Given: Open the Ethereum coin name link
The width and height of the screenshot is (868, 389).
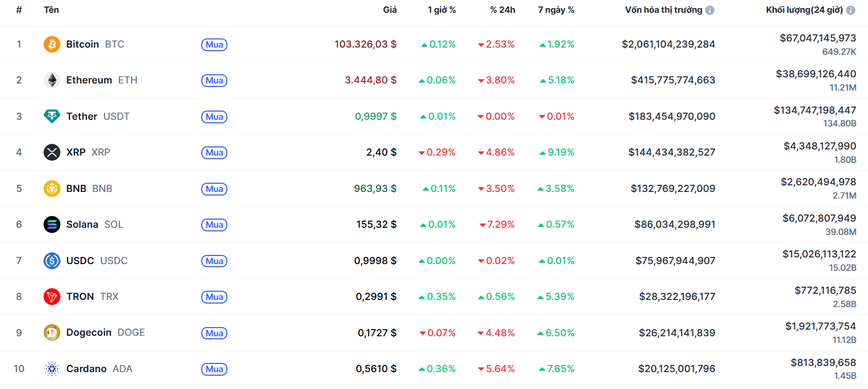Looking at the screenshot, I should tap(89, 80).
